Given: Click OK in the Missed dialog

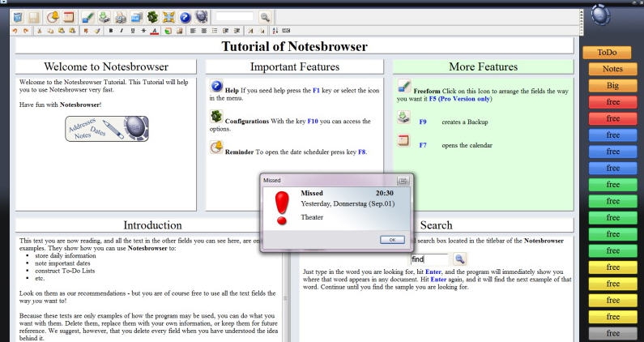Looking at the screenshot, I should [x=392, y=240].
